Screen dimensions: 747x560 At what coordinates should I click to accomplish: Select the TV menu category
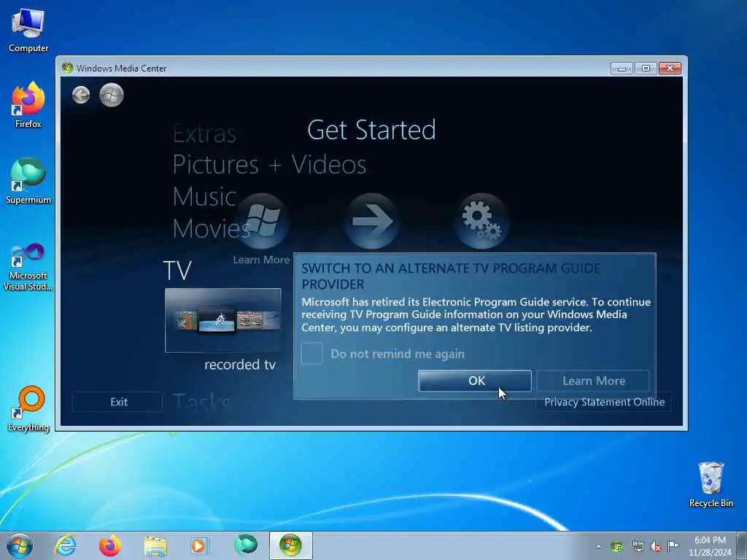pos(177,270)
